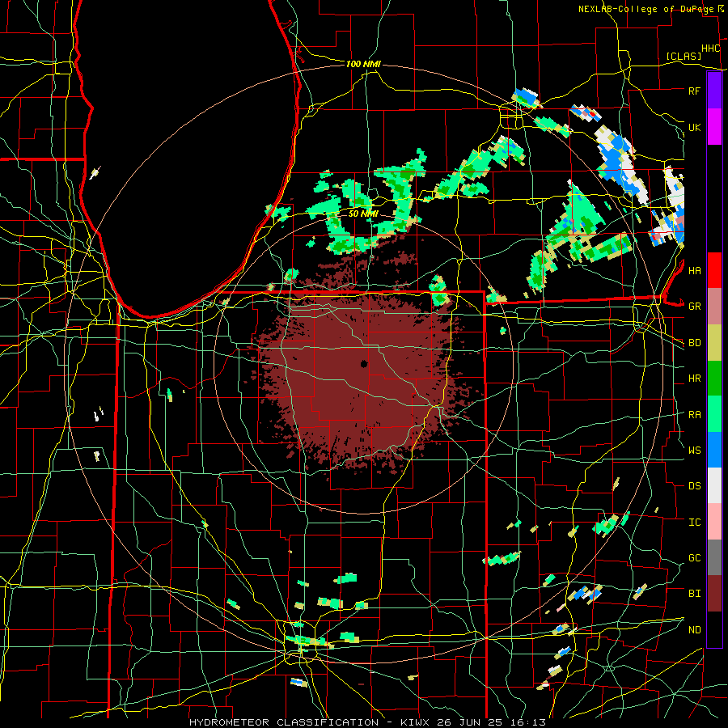The height and width of the screenshot is (728, 728).
Task: Click the DS white legend swatch
Action: tap(714, 485)
